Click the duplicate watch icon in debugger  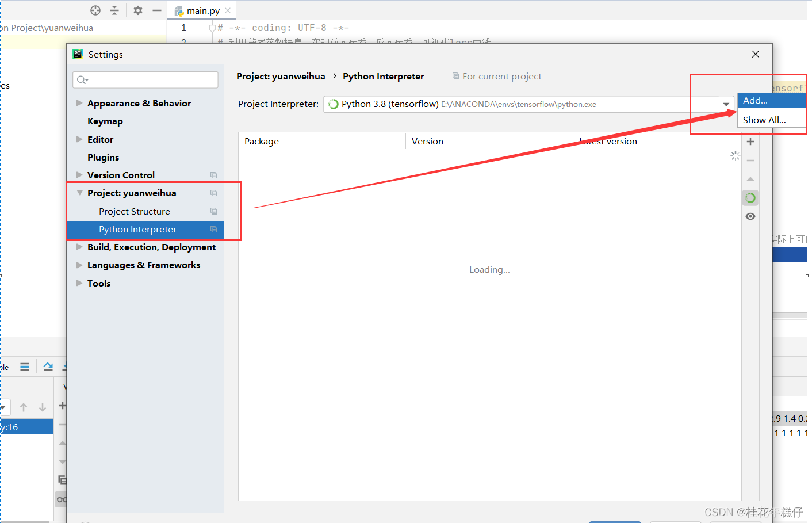click(62, 480)
